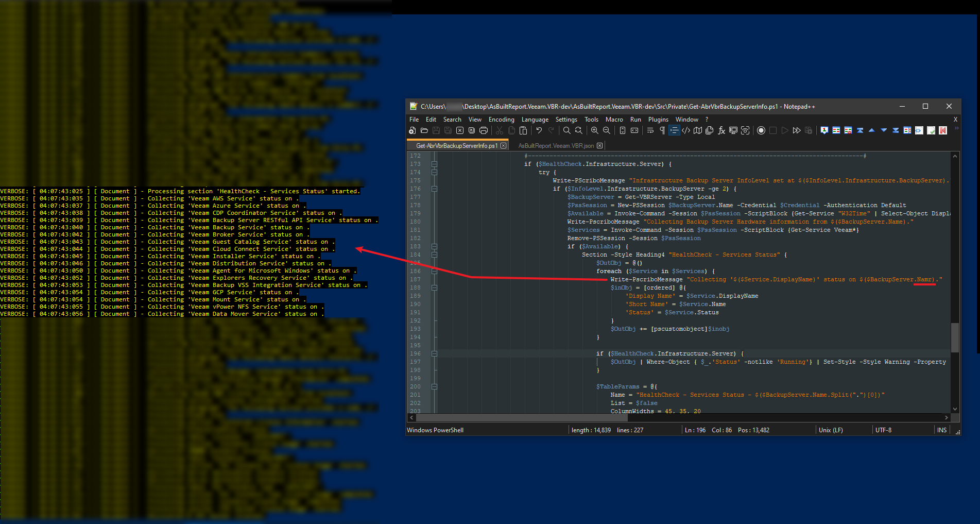Zoom in the editor text
The height and width of the screenshot is (524, 980).
(595, 130)
